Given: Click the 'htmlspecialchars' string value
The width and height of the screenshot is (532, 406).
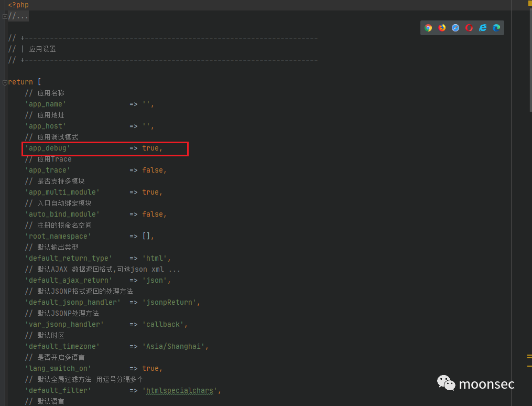Looking at the screenshot, I should (179, 391).
